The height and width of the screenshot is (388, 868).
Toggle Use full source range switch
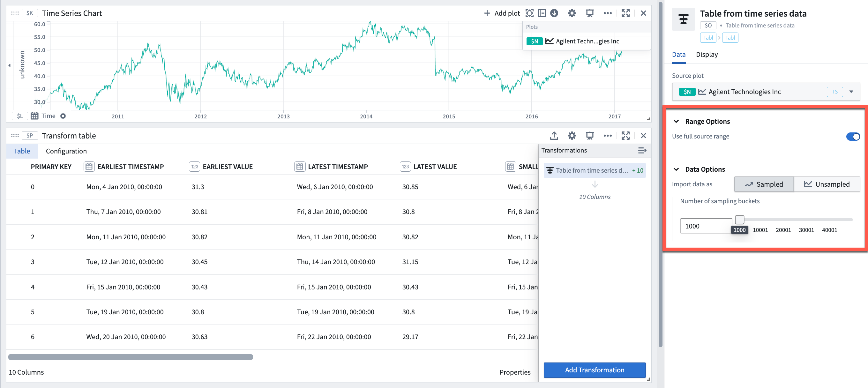(853, 137)
